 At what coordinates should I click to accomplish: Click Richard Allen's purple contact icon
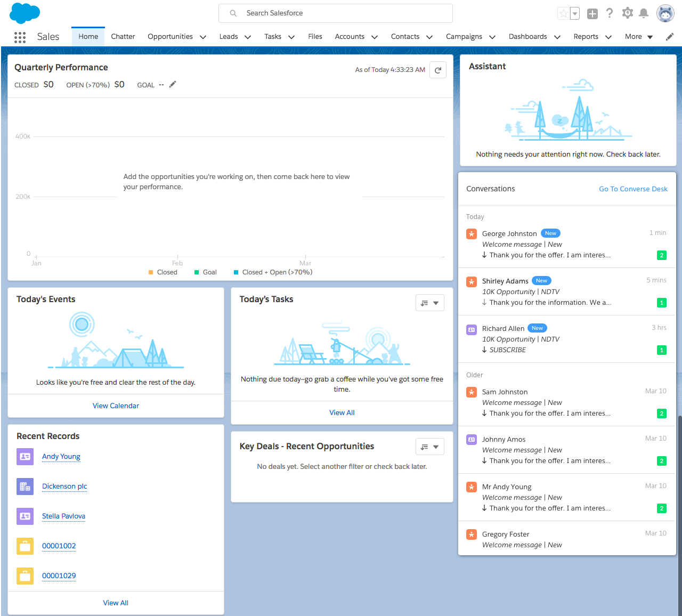click(x=472, y=330)
